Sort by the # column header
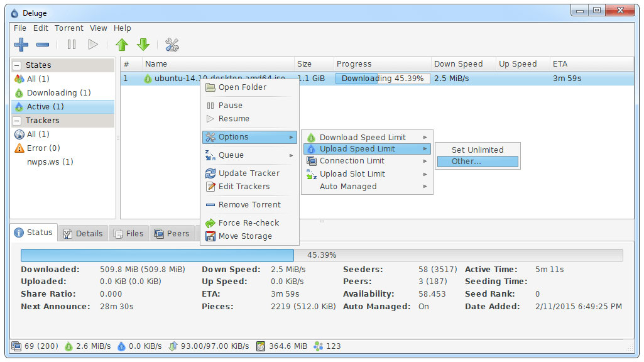 pos(131,64)
